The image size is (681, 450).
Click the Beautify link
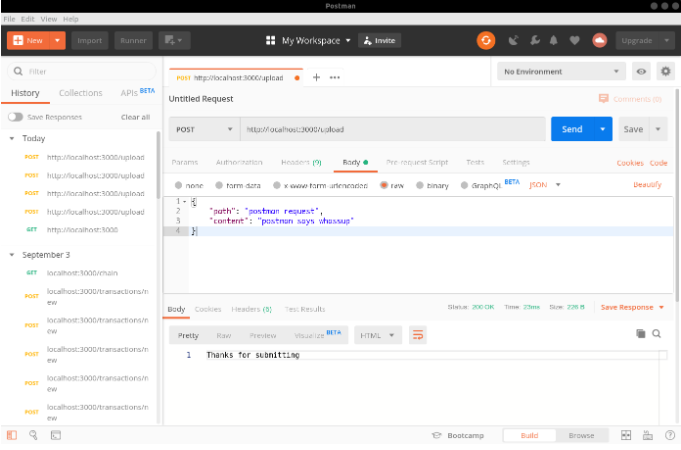click(x=647, y=185)
